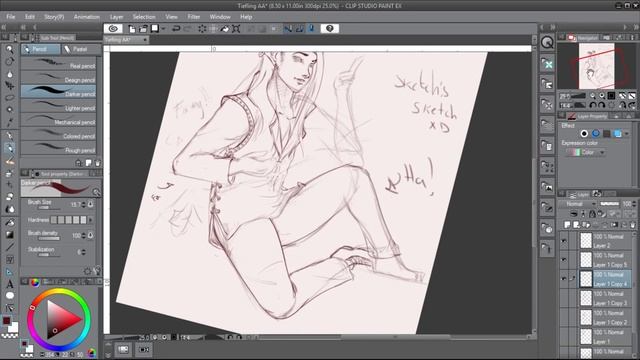Select the active Pencil tool in toolbox
This screenshot has width=640, height=360.
pyautogui.click(x=9, y=148)
